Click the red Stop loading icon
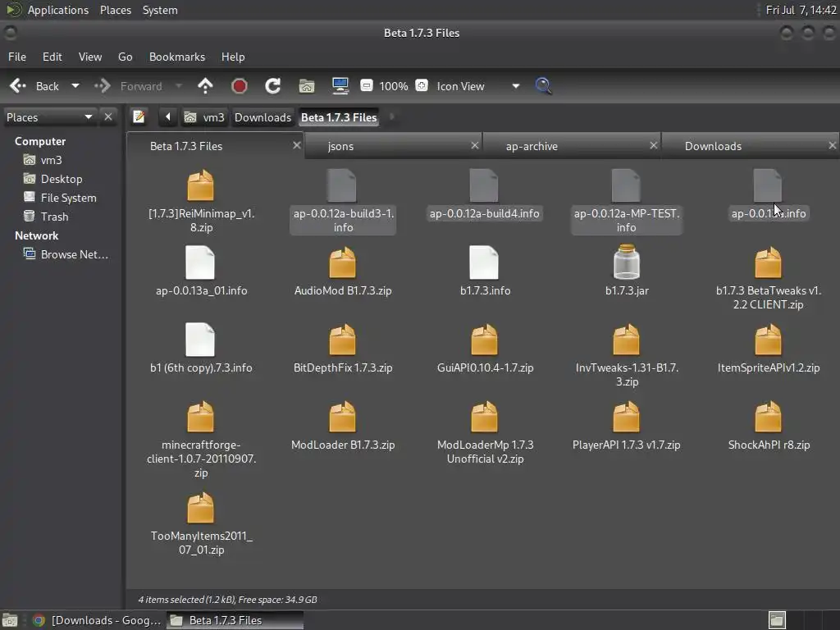The height and width of the screenshot is (630, 840). click(x=239, y=86)
